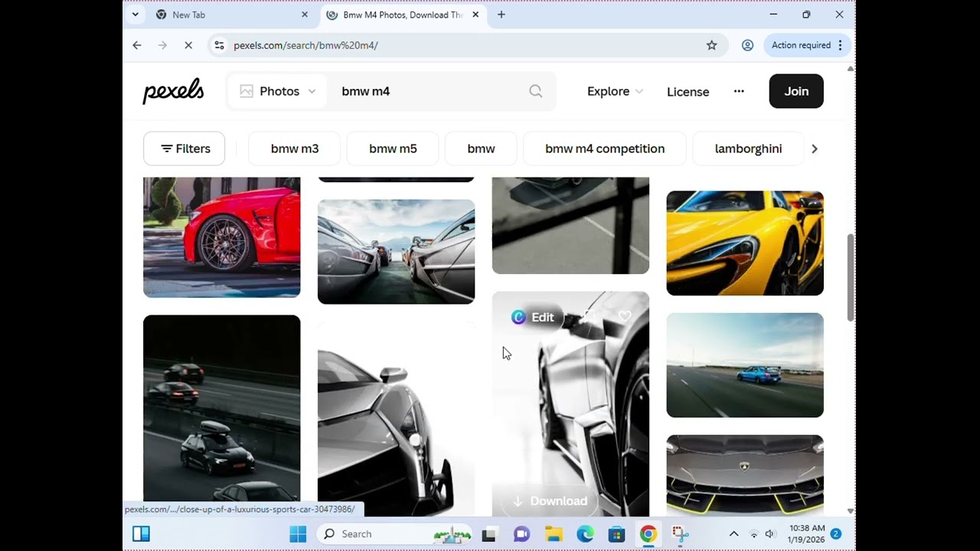Open the License page
This screenshot has width=980, height=551.
tap(688, 91)
